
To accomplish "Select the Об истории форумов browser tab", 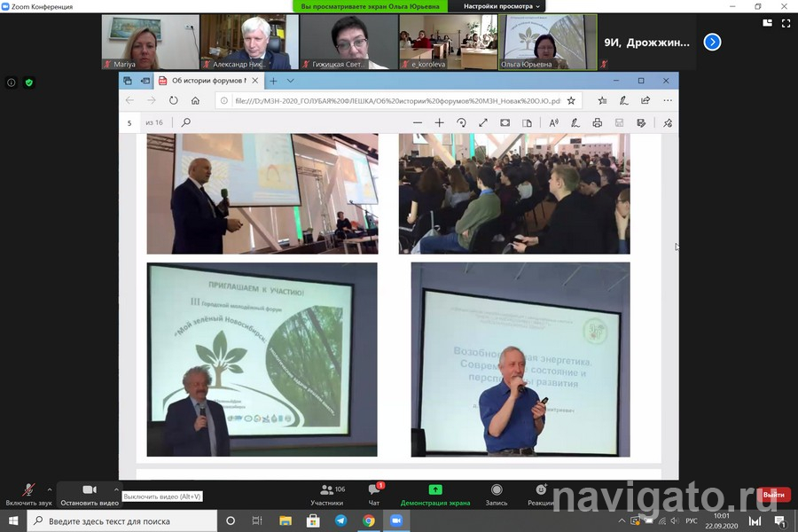I will pyautogui.click(x=208, y=81).
